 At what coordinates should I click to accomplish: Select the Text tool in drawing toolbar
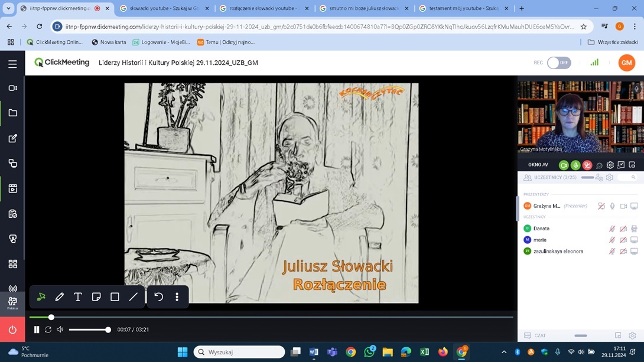point(77,296)
